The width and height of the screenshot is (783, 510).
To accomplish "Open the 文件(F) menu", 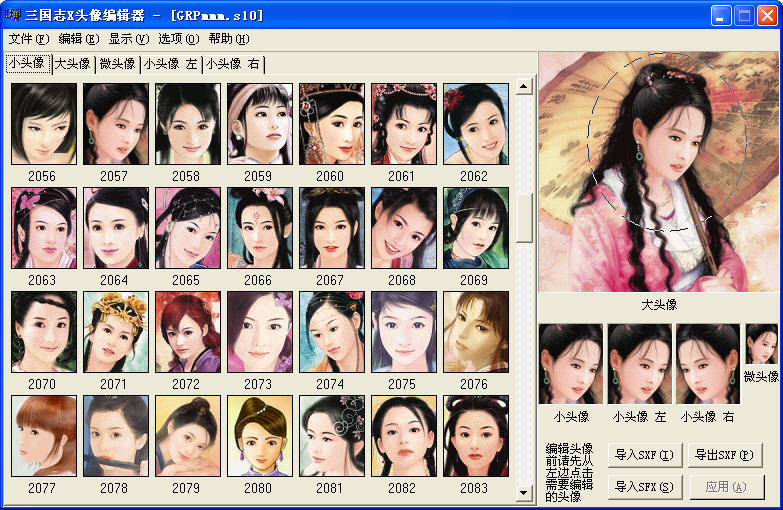I will pyautogui.click(x=29, y=39).
